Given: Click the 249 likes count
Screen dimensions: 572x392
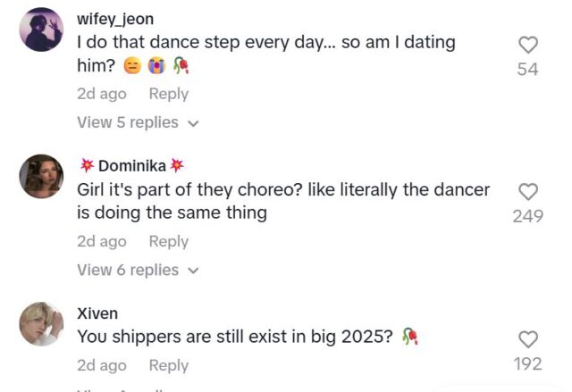Looking at the screenshot, I should 528,215.
